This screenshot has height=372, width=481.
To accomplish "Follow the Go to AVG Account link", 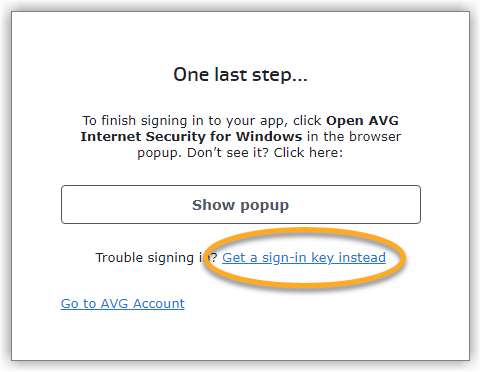I will (x=123, y=303).
